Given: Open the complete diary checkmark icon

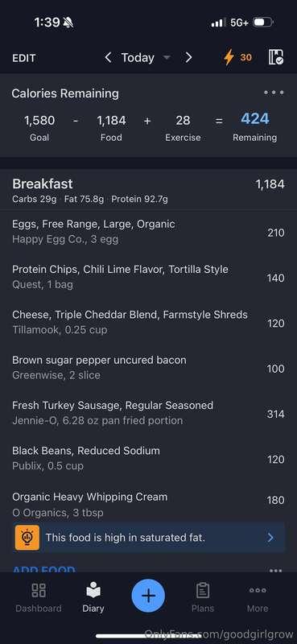Looking at the screenshot, I should 276,57.
